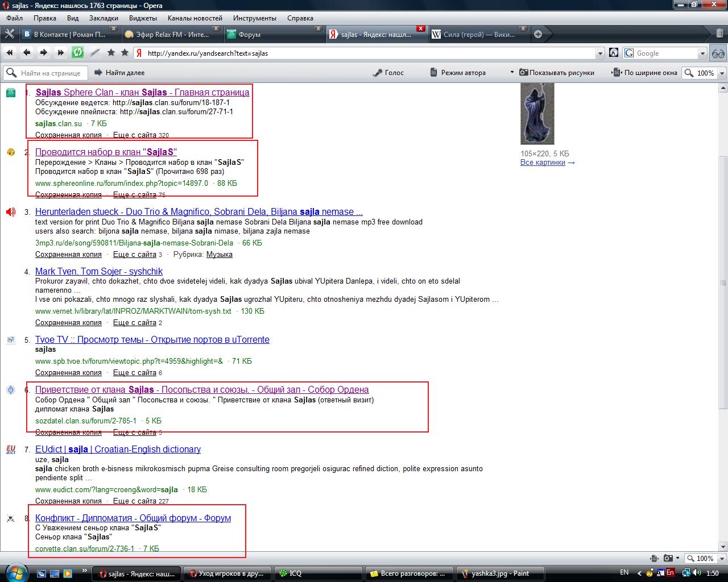Click the Fast forward navigation icon
This screenshot has width=728, height=582.
(x=60, y=53)
